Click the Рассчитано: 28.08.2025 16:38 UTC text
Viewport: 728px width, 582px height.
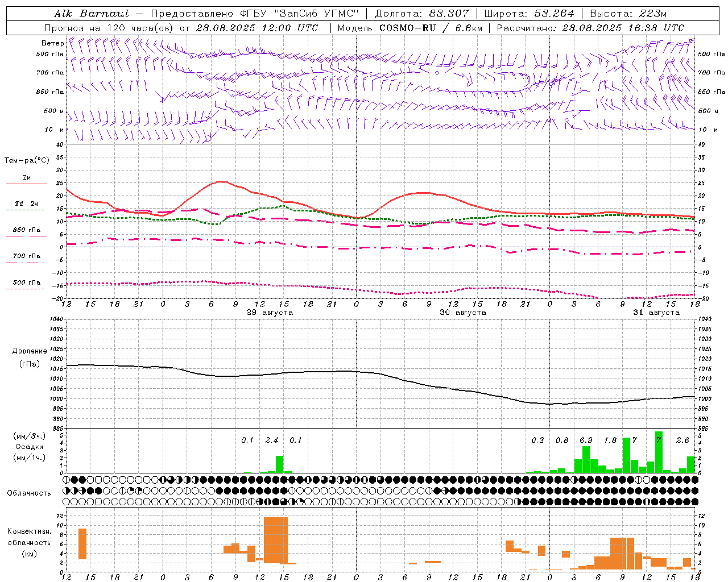click(x=590, y=28)
